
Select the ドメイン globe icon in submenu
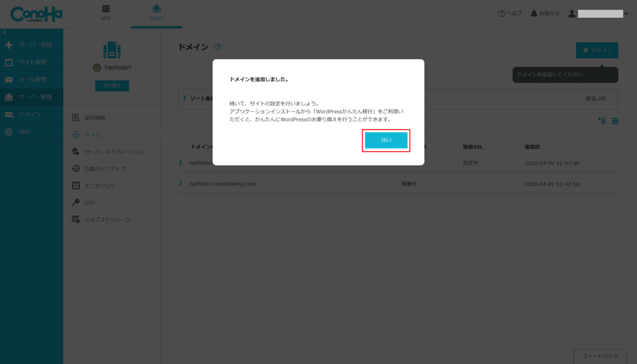click(75, 134)
